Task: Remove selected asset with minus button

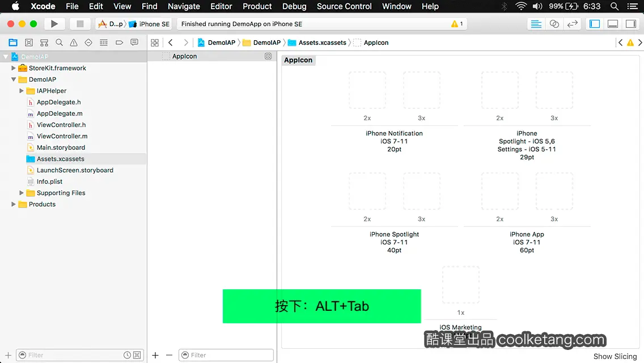Action: point(169,355)
